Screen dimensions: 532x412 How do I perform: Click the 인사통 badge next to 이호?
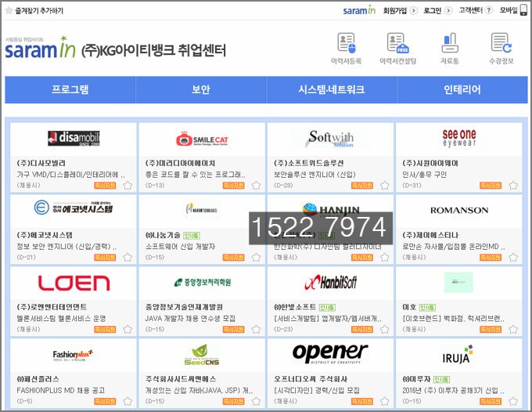pyautogui.click(x=427, y=307)
